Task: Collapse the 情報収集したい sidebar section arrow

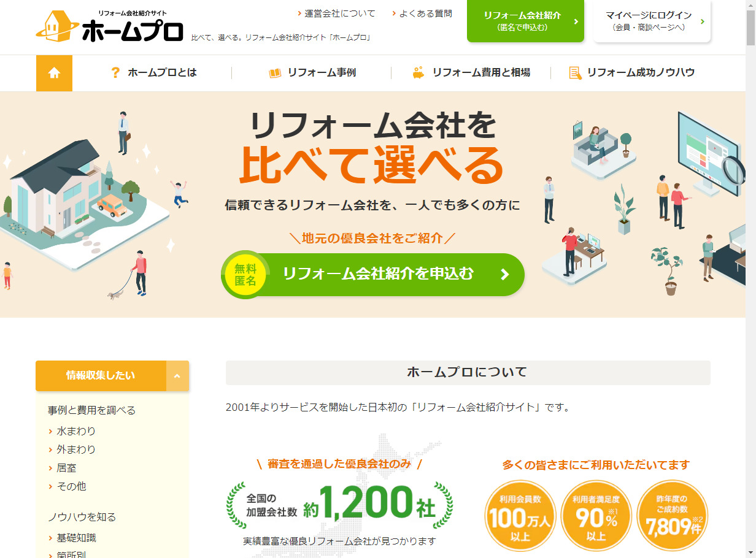Action: (x=177, y=376)
